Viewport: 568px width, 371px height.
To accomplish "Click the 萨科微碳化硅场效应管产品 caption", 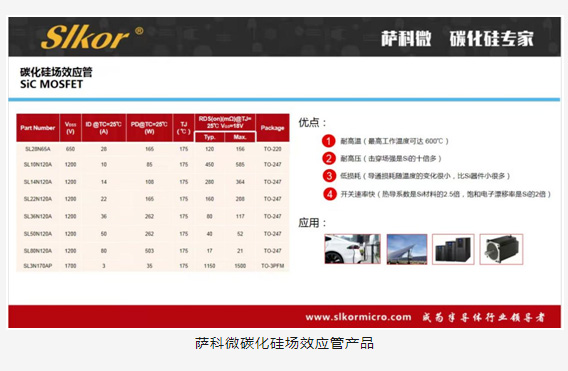I will pyautogui.click(x=284, y=343).
